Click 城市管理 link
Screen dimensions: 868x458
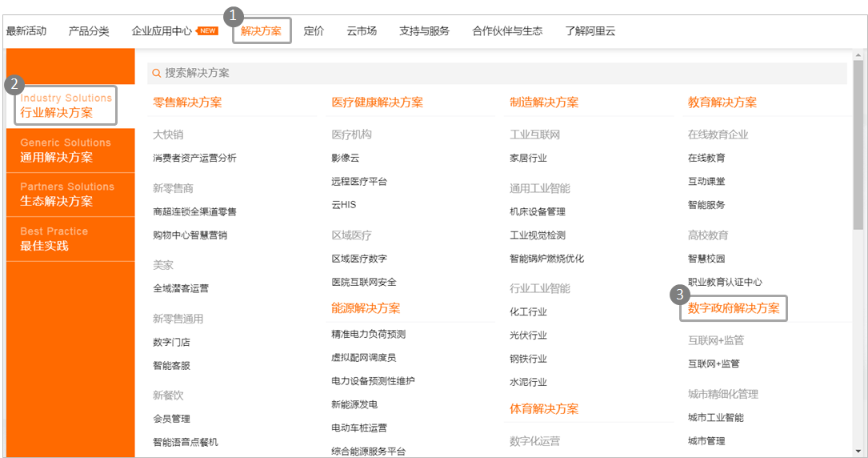point(706,441)
